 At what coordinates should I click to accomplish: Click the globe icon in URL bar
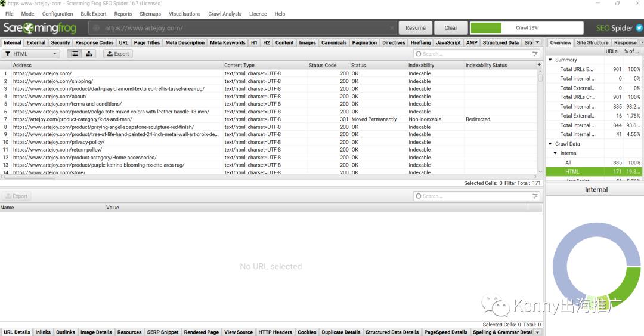(x=97, y=28)
